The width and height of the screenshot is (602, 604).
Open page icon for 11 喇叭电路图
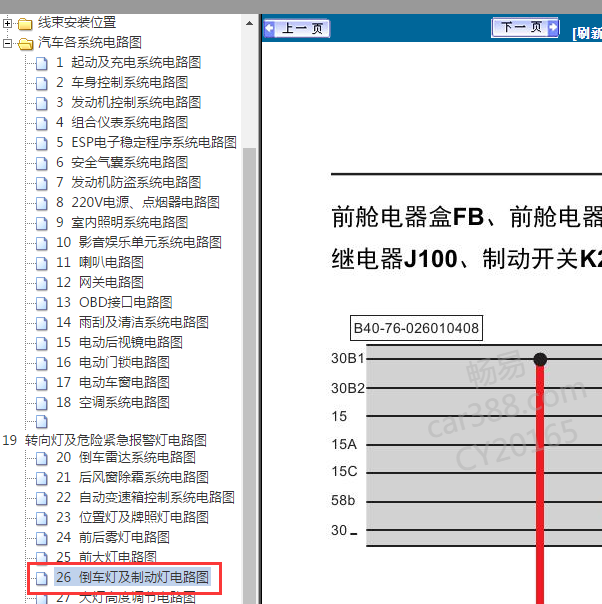(42, 263)
